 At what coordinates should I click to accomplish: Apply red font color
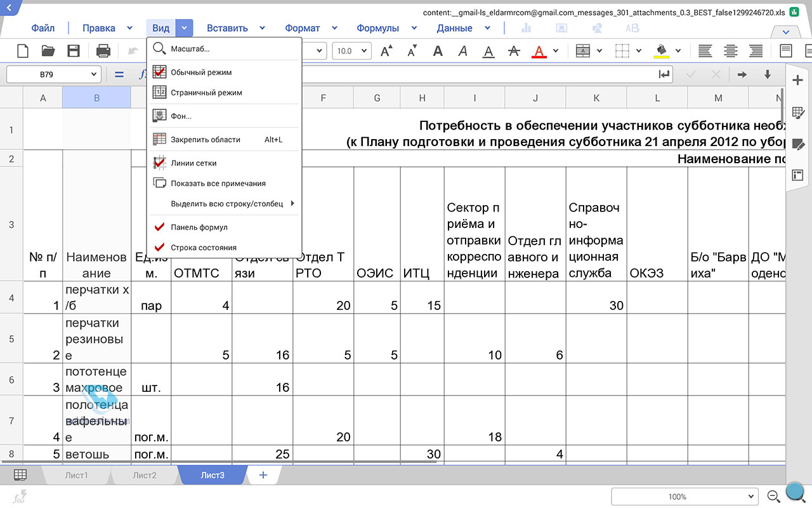pos(539,51)
